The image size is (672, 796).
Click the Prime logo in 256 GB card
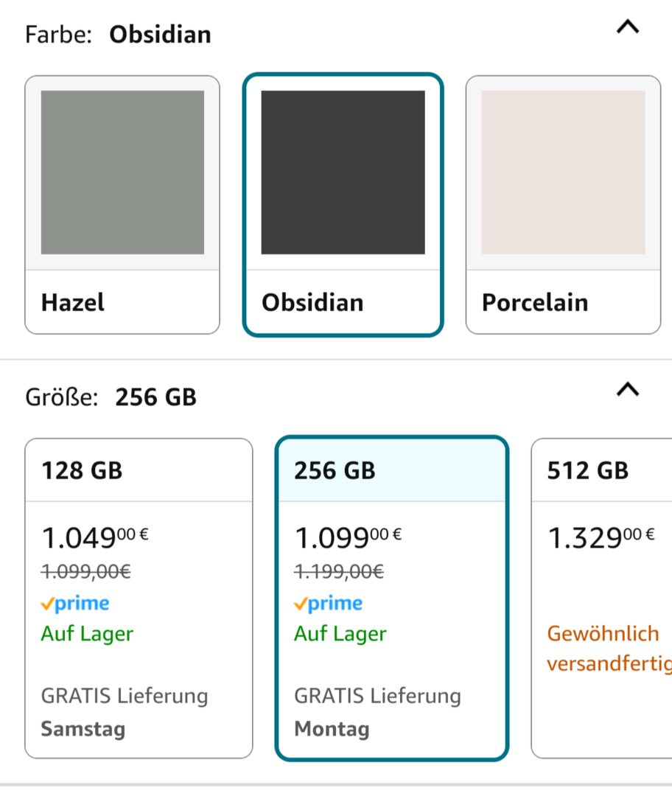tap(328, 604)
